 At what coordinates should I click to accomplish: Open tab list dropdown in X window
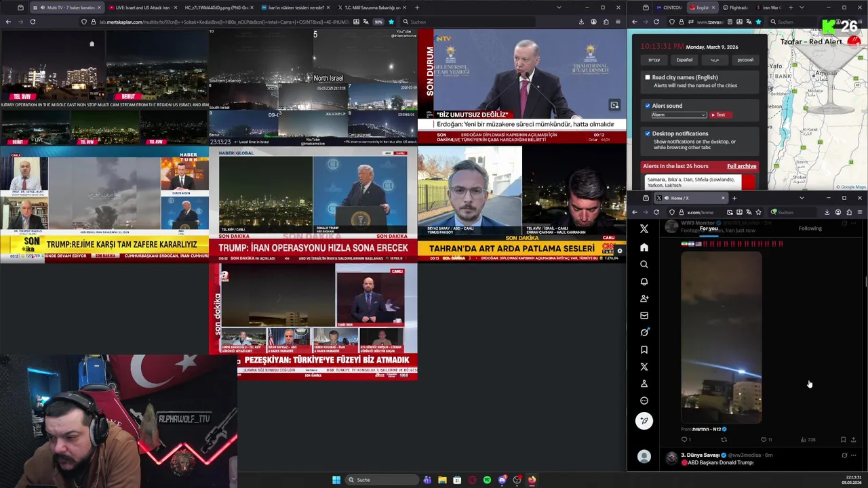click(802, 198)
